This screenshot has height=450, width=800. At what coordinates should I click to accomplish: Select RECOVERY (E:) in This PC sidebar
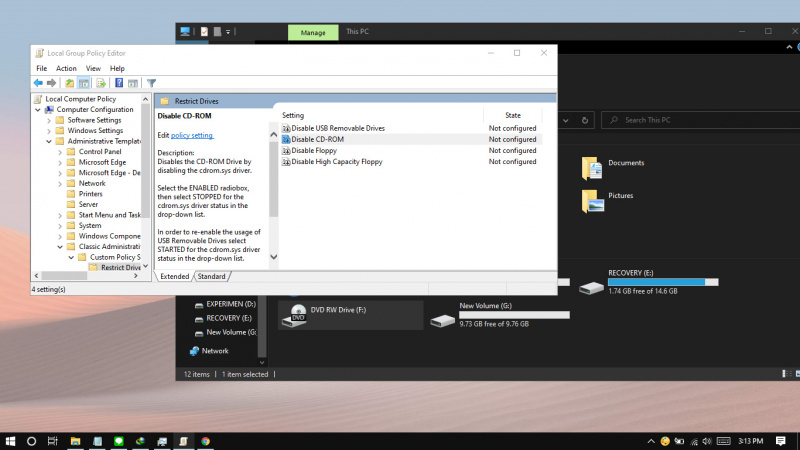click(x=229, y=318)
